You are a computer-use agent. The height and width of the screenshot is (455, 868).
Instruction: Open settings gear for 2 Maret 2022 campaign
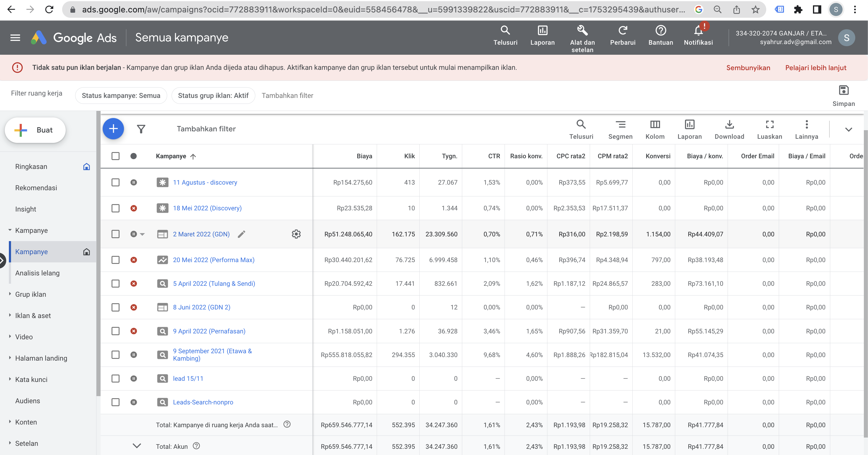(296, 234)
